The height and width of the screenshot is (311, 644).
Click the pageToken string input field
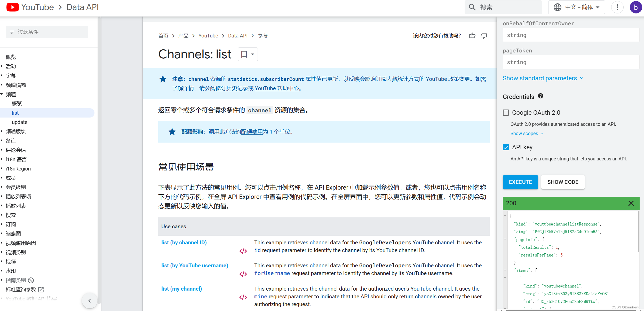pos(571,62)
